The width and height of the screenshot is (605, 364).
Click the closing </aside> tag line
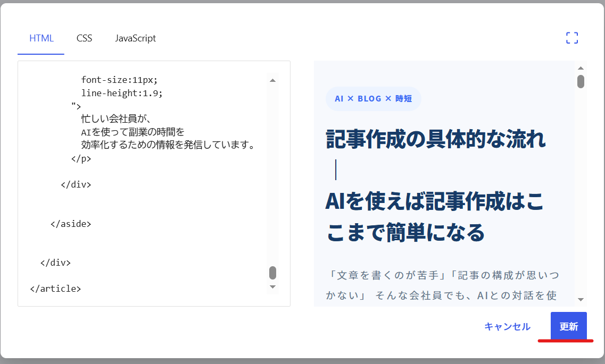pyautogui.click(x=71, y=224)
